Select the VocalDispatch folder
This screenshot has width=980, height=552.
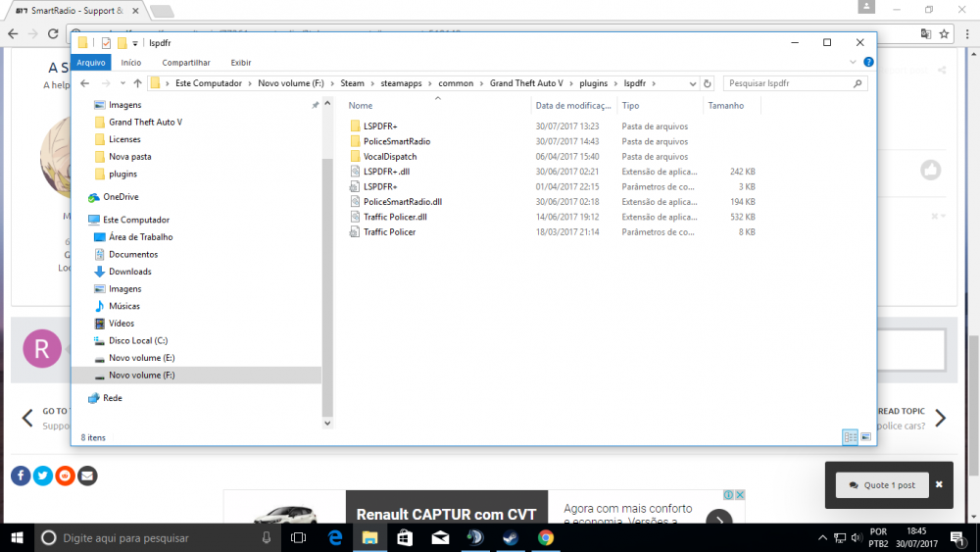click(390, 156)
